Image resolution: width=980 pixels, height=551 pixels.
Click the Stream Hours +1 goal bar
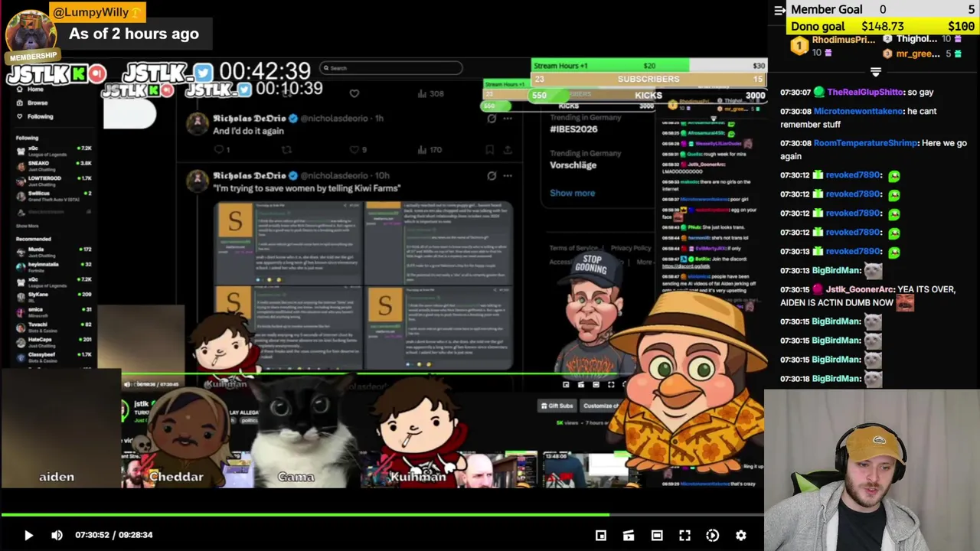coord(649,66)
